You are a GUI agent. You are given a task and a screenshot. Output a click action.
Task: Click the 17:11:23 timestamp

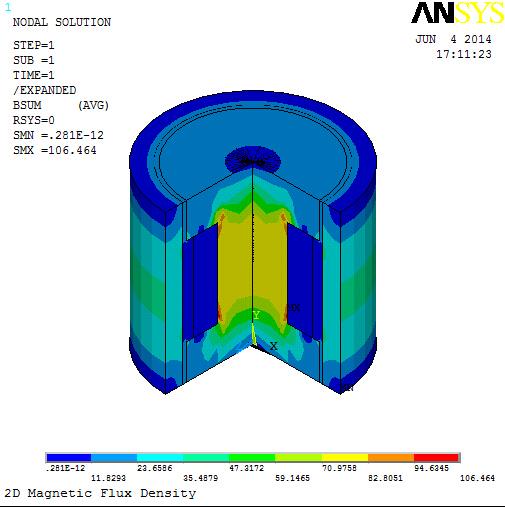point(464,54)
